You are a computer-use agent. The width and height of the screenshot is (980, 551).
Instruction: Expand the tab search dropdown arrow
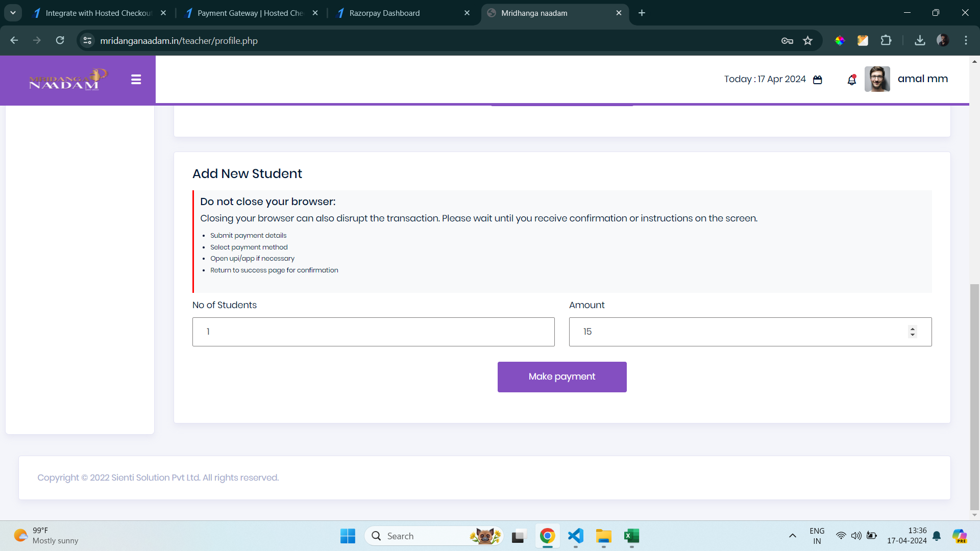[13, 13]
